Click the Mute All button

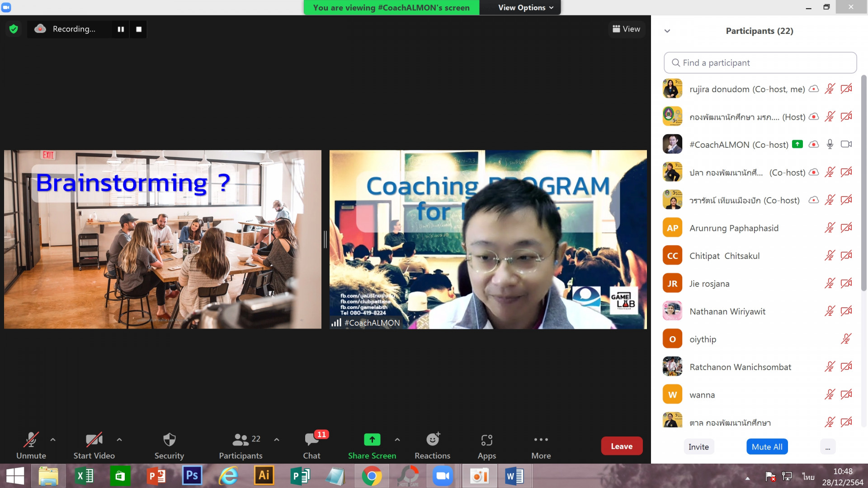tap(767, 447)
